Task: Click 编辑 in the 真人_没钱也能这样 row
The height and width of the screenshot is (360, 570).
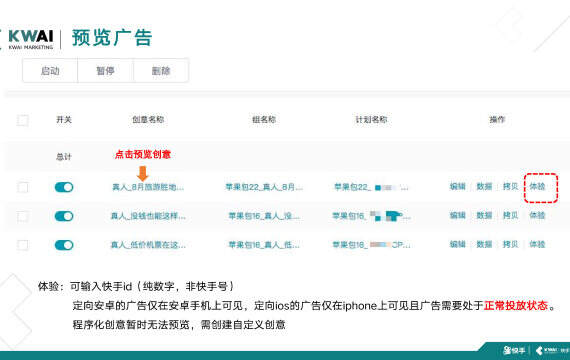Action: pyautogui.click(x=458, y=215)
